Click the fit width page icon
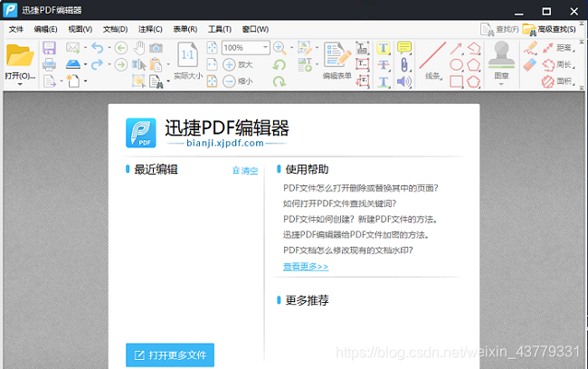Image resolution: width=588 pixels, height=369 pixels. coord(212,64)
